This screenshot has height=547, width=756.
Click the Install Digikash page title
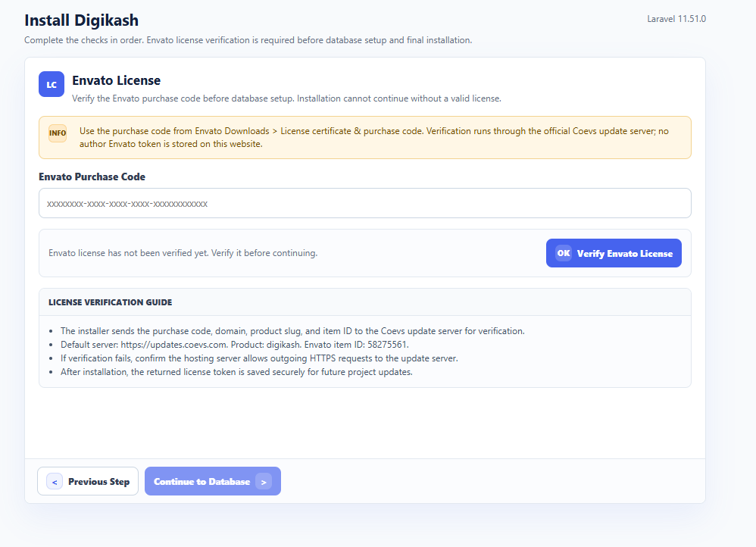coord(82,20)
